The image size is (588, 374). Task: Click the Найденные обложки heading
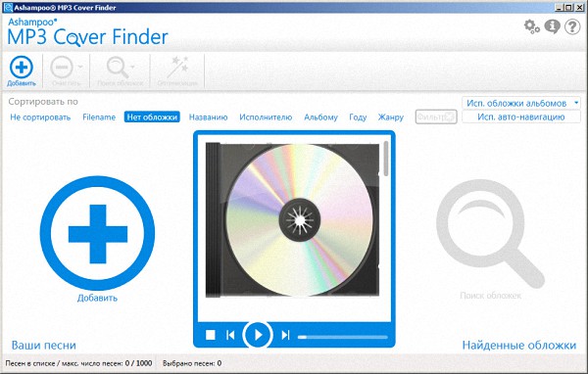(519, 346)
